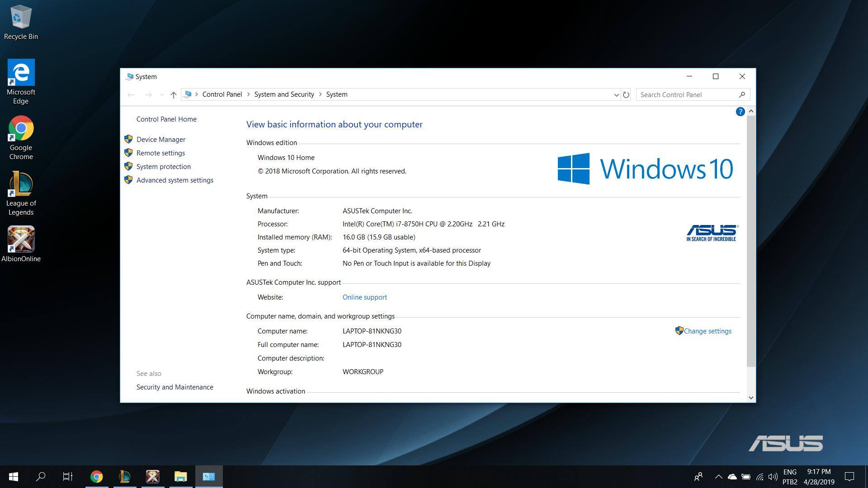Click the Recycle Bin desktop icon
This screenshot has height=488, width=868.
point(21,18)
